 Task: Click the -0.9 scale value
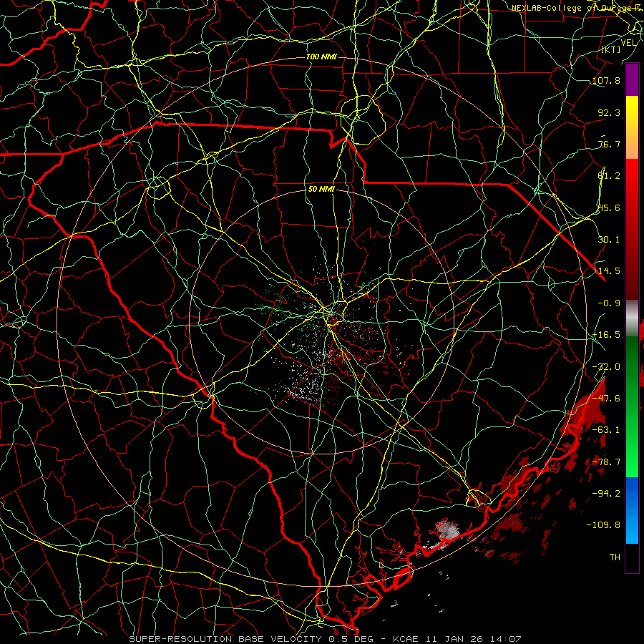tap(609, 303)
